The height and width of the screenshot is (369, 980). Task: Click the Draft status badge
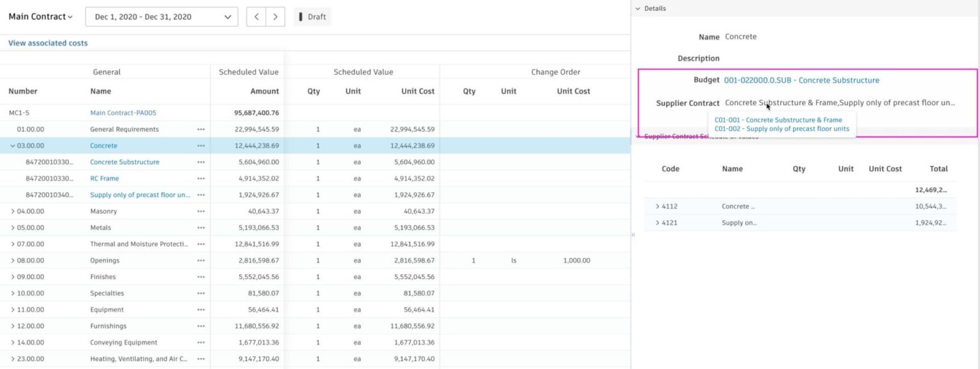tap(313, 17)
